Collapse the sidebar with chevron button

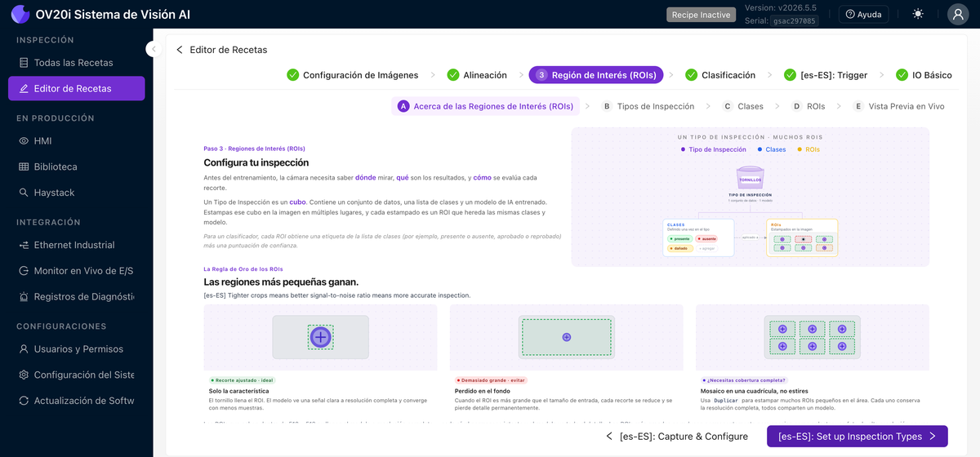pyautogui.click(x=153, y=49)
